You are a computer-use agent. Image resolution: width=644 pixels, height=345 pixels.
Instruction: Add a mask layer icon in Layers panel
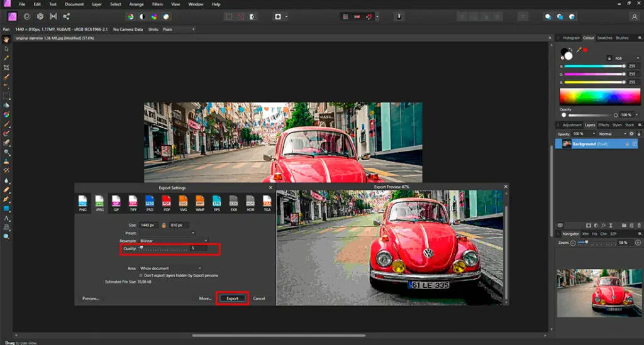(589, 225)
